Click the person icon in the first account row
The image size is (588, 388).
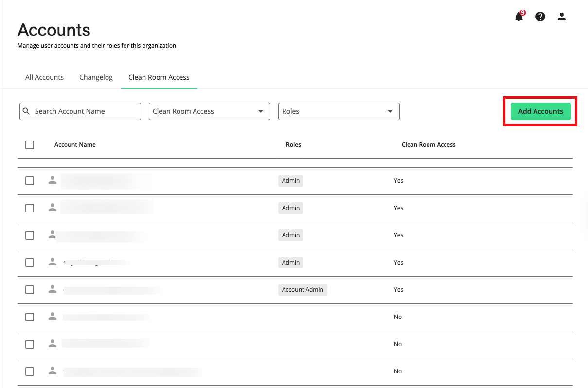click(x=53, y=180)
